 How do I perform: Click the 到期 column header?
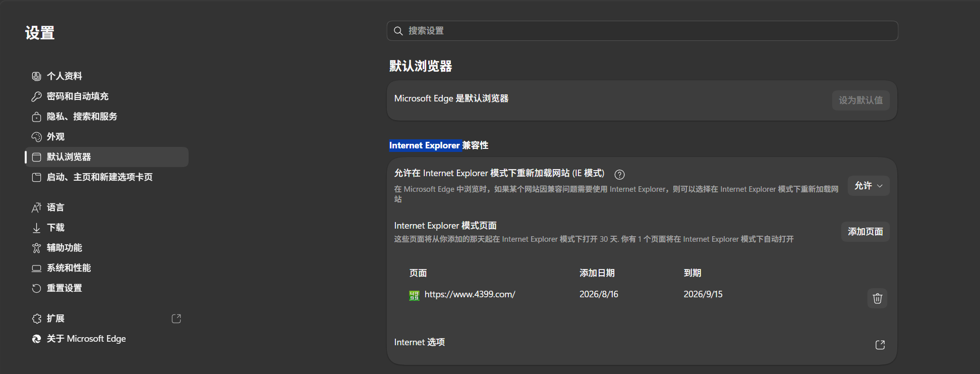coord(692,273)
